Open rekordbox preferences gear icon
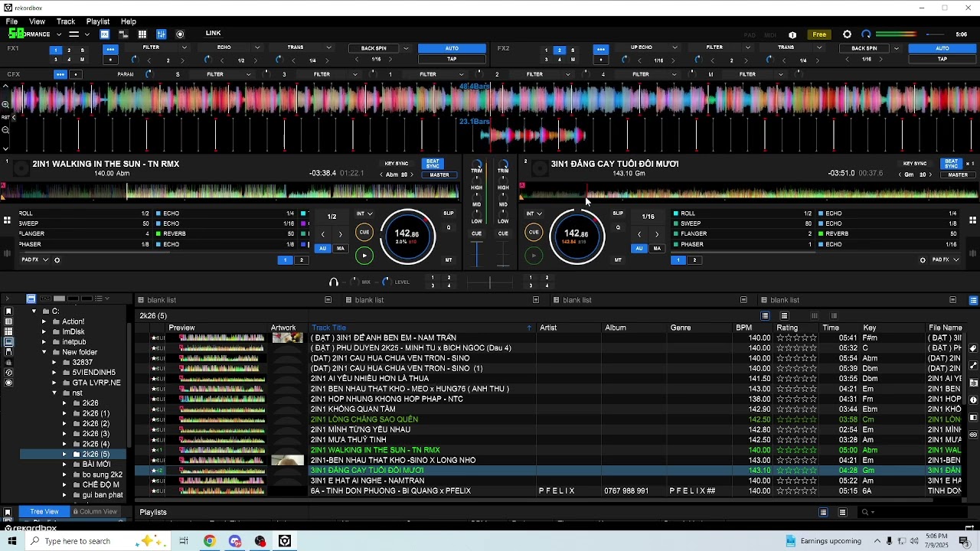The width and height of the screenshot is (980, 551). click(847, 34)
